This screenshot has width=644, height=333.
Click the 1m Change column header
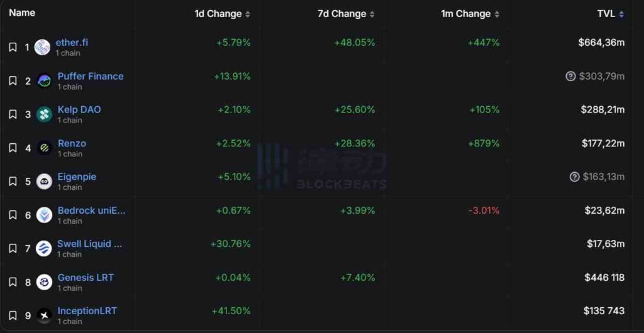point(464,14)
